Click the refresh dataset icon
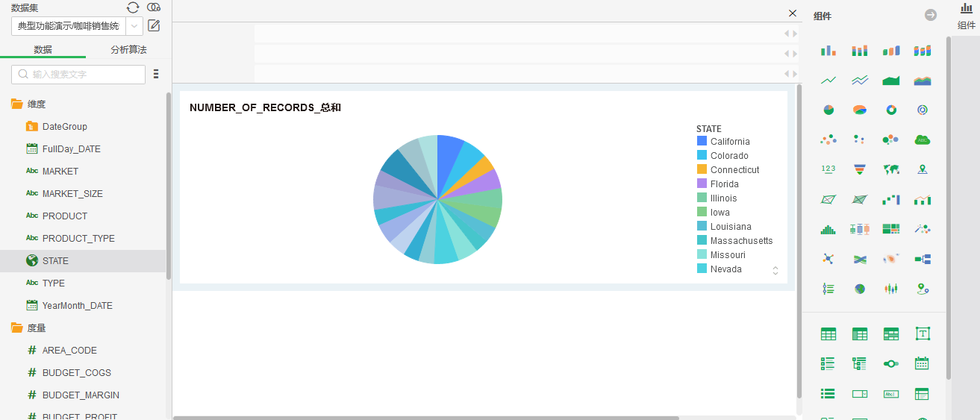 133,7
